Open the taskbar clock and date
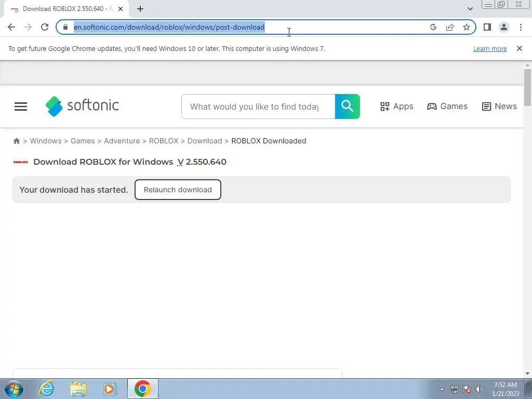532x399 pixels. tap(506, 389)
